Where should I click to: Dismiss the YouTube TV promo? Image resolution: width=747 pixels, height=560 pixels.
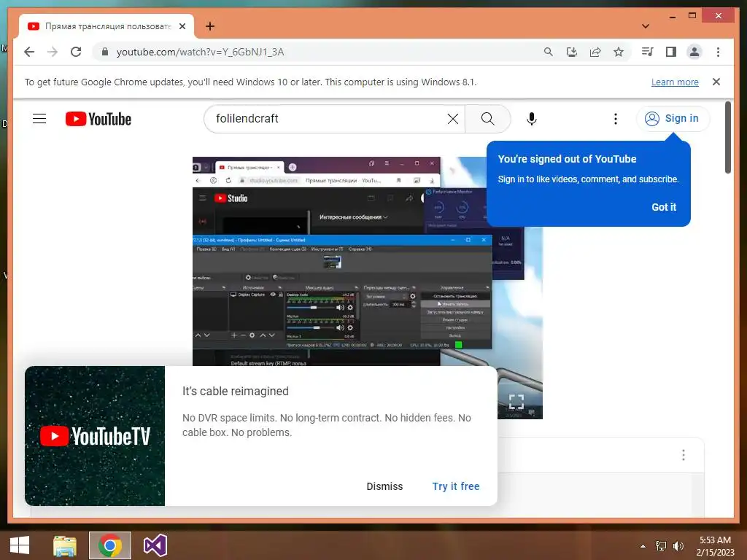click(384, 486)
